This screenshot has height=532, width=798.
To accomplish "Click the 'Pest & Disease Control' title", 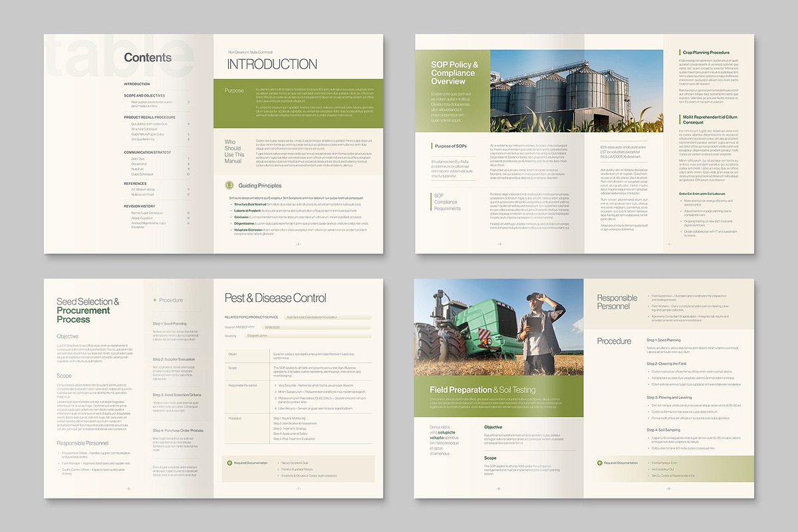I will click(275, 298).
